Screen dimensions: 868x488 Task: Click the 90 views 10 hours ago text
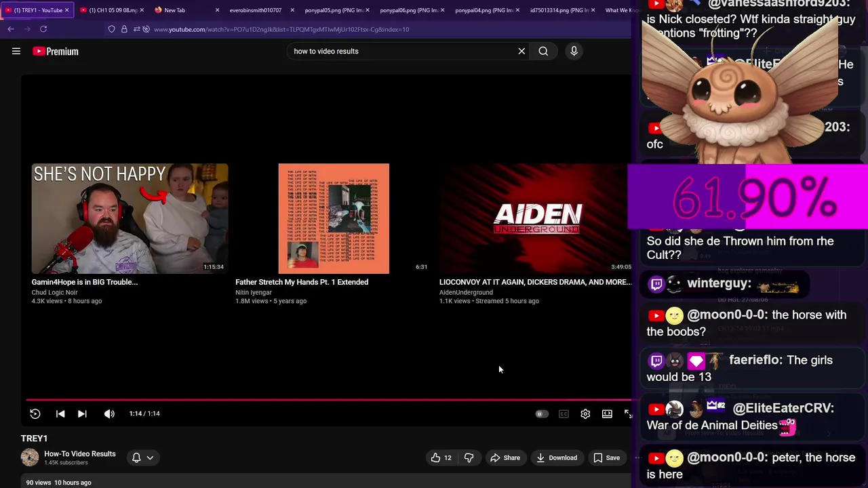(x=58, y=483)
